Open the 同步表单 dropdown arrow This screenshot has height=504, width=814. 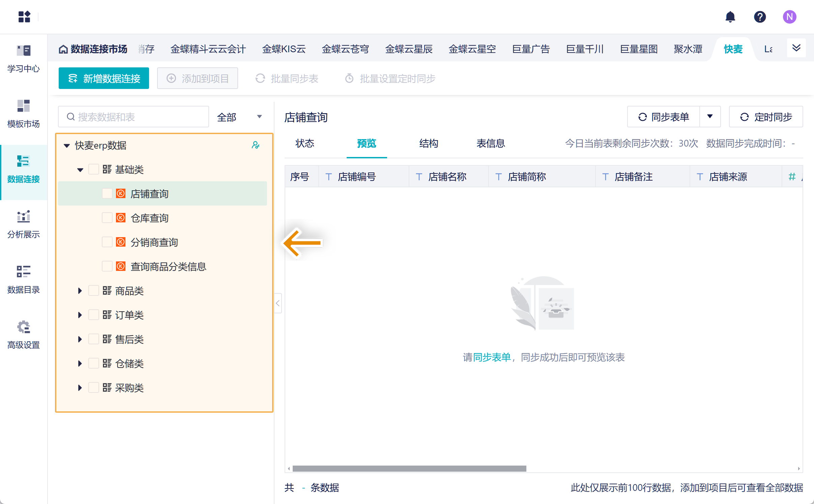point(710,117)
